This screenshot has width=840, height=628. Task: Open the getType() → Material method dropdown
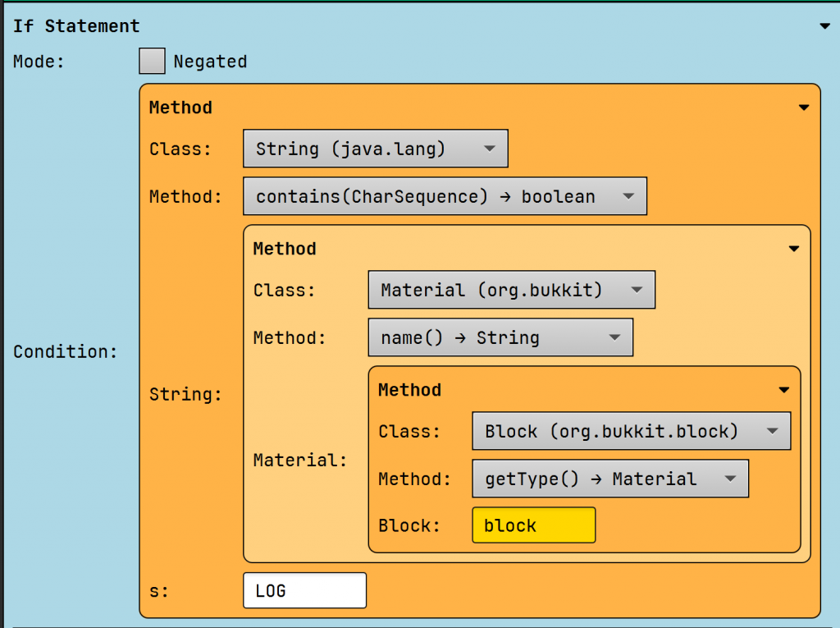click(x=610, y=479)
